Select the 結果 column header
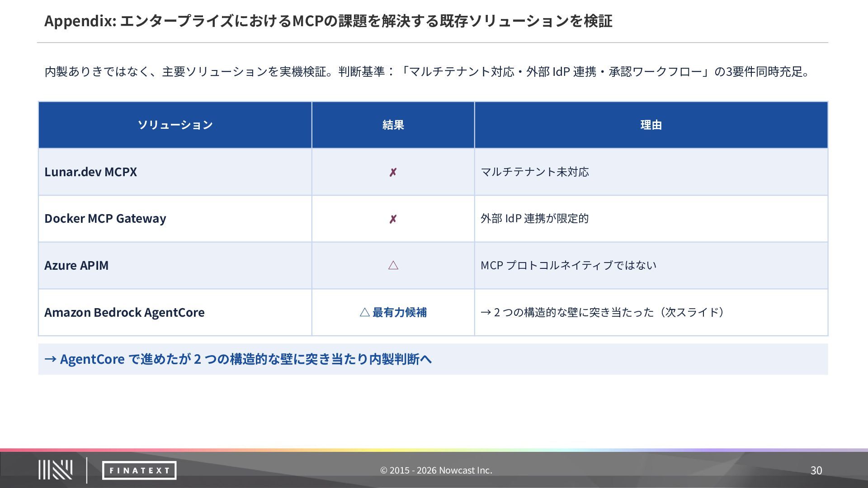The image size is (868, 488). click(x=393, y=125)
